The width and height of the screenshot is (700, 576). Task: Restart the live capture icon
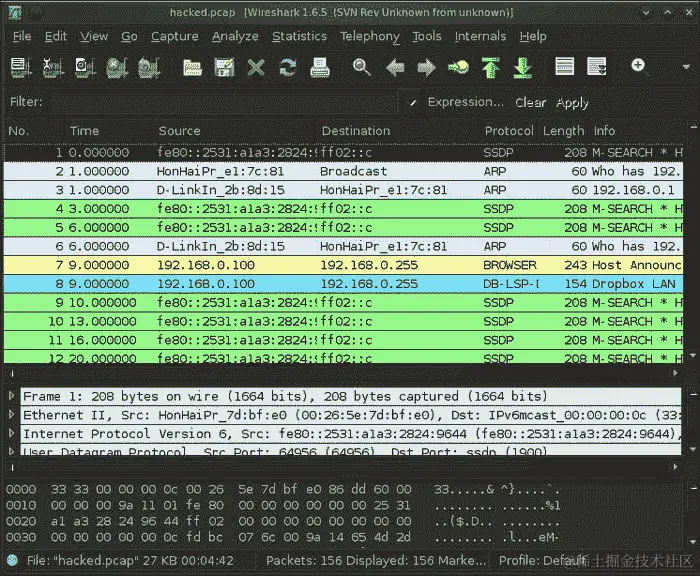pos(149,67)
